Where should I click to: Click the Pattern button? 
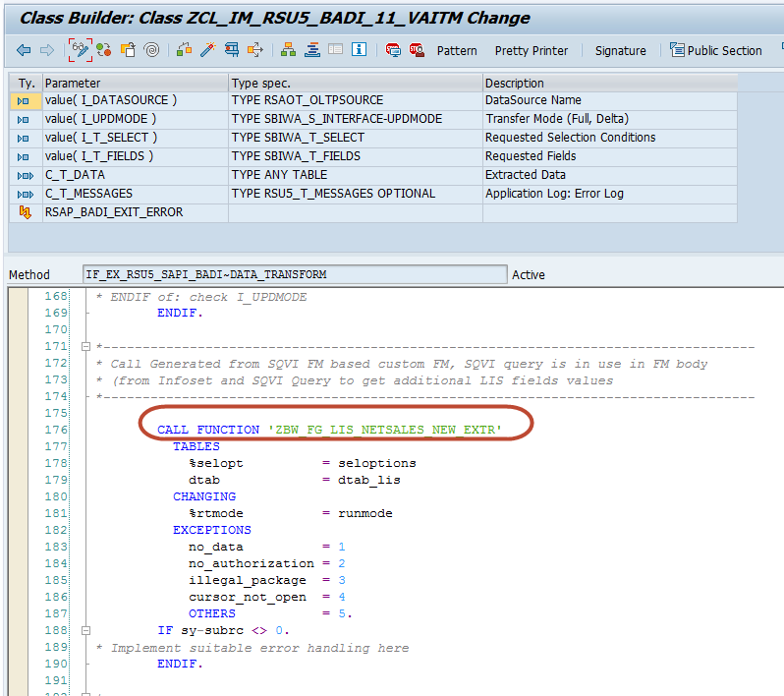pyautogui.click(x=457, y=50)
